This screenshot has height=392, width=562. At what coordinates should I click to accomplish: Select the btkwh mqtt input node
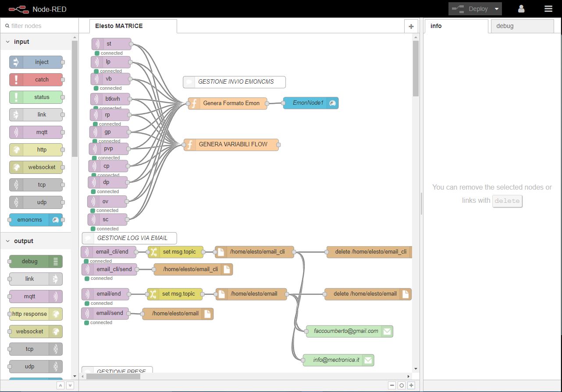coord(110,99)
